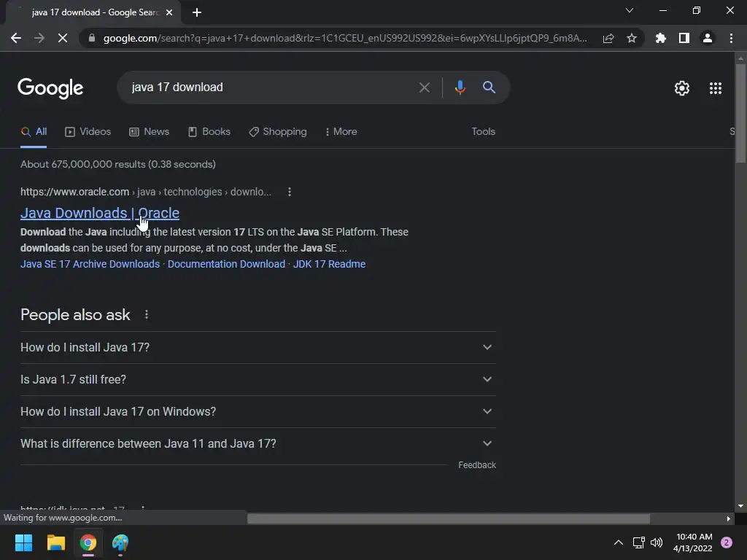Image resolution: width=747 pixels, height=560 pixels.
Task: Click the scroll down arrow
Action: [740, 506]
